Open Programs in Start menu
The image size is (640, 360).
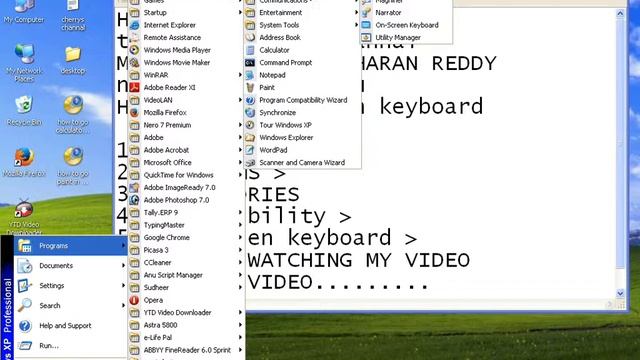(x=71, y=246)
